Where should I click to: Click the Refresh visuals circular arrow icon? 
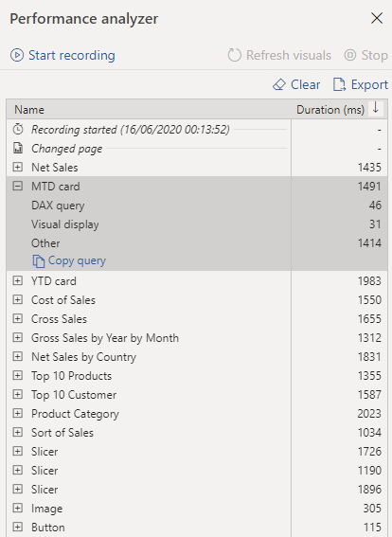[235, 55]
